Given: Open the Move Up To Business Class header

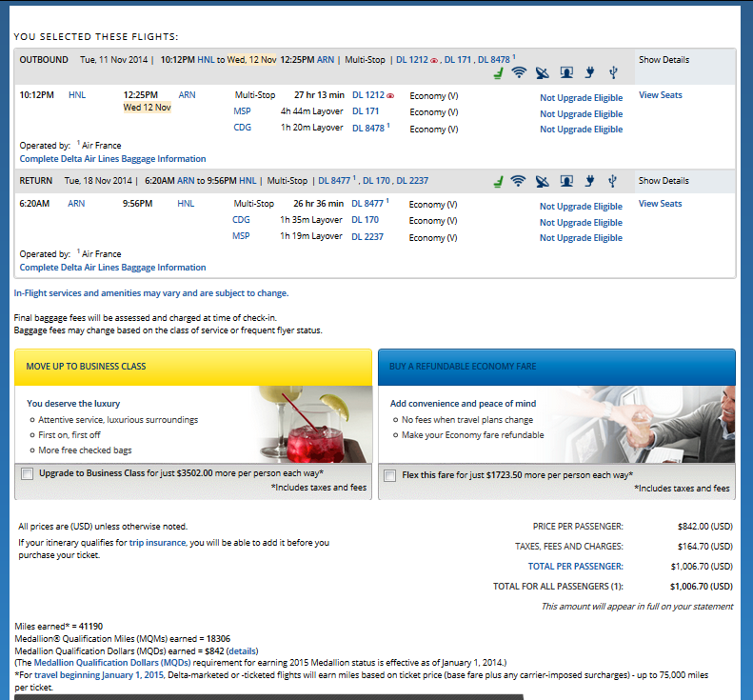Looking at the screenshot, I should 193,367.
